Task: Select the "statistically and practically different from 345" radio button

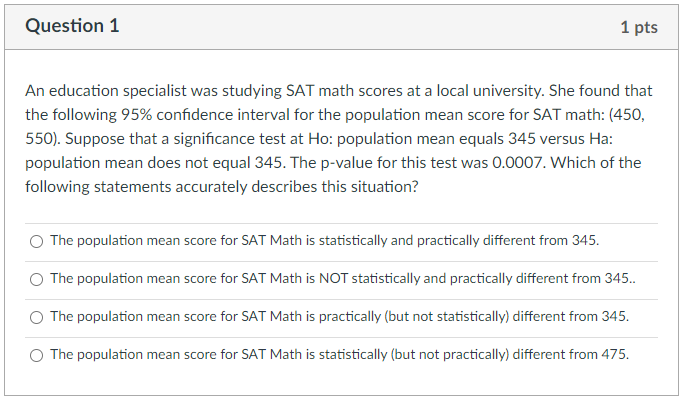Action: click(x=37, y=241)
